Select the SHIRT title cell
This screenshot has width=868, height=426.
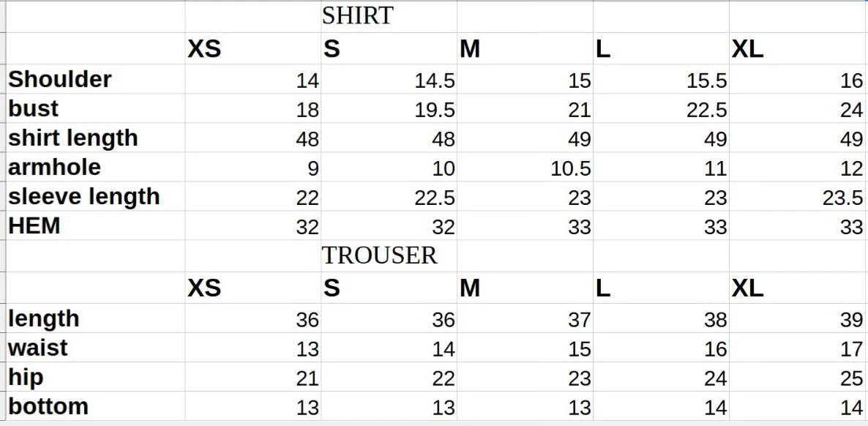(389, 17)
